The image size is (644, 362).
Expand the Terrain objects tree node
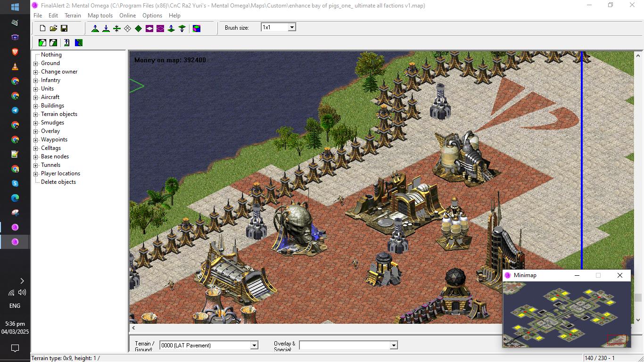coord(36,114)
